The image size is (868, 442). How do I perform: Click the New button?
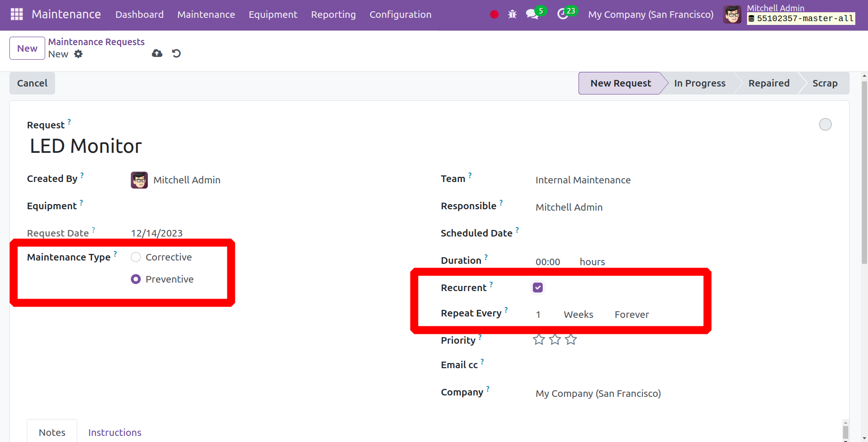(27, 48)
